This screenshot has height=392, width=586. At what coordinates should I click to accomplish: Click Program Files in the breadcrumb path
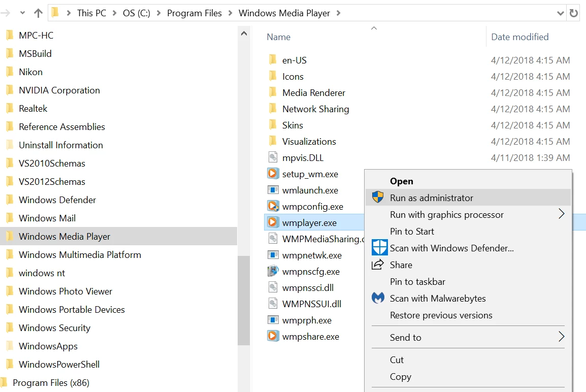[194, 13]
